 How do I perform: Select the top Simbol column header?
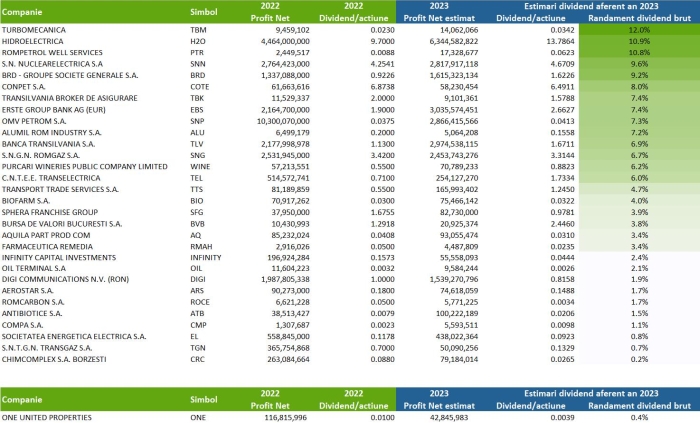(x=204, y=12)
